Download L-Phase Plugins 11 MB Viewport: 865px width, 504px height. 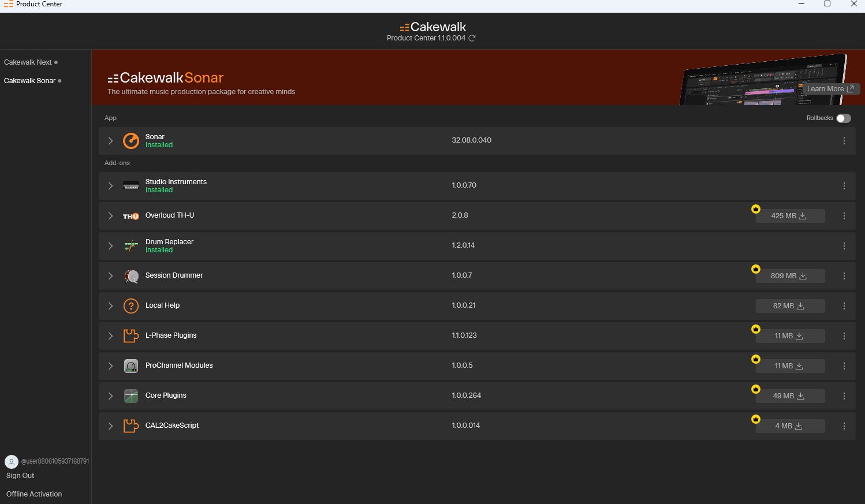point(790,336)
